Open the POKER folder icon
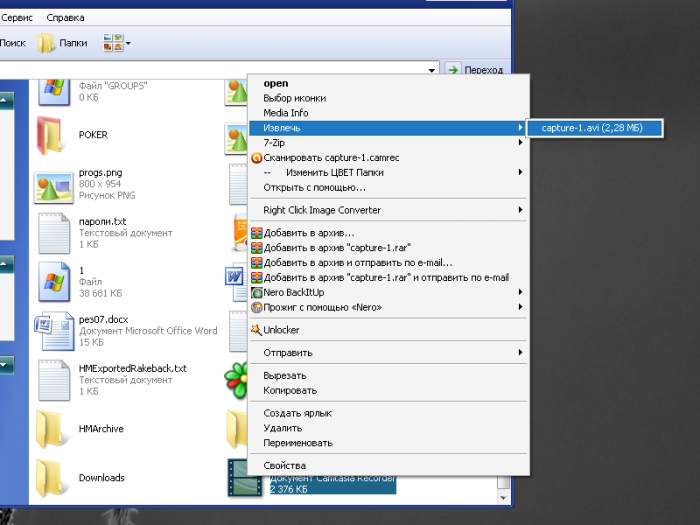 [50, 135]
